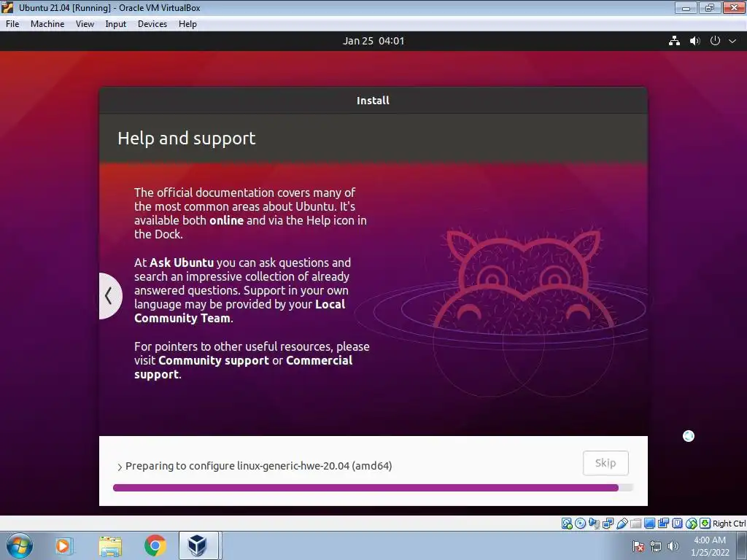
Task: Open the Commercial support link
Action: 244,367
